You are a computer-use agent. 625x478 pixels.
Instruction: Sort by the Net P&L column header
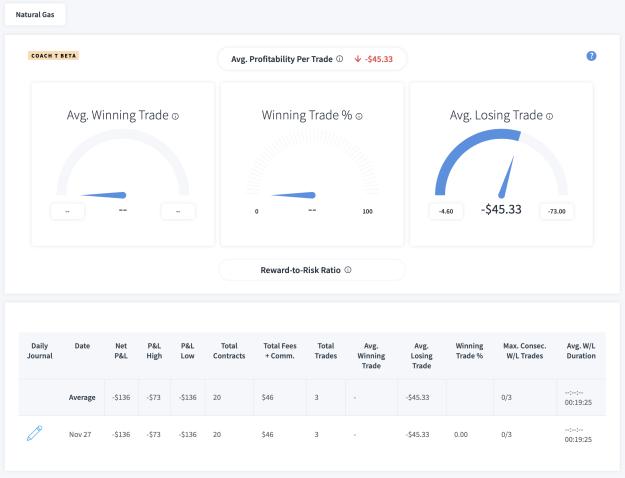pyautogui.click(x=121, y=351)
